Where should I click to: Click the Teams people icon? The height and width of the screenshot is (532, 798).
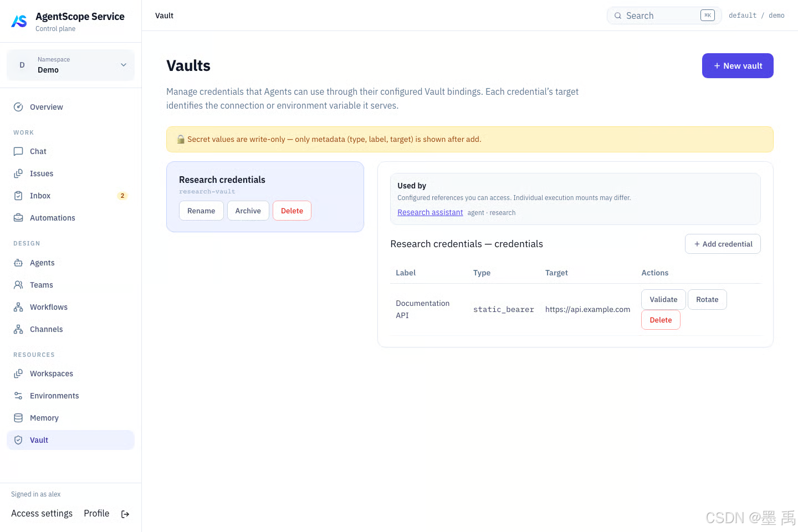(x=18, y=285)
